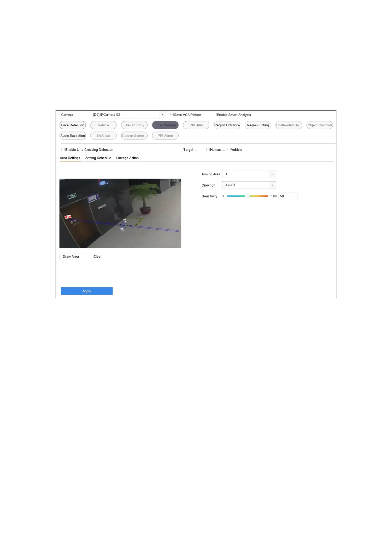
Task: Select the Audio Exception event type
Action: (x=73, y=136)
